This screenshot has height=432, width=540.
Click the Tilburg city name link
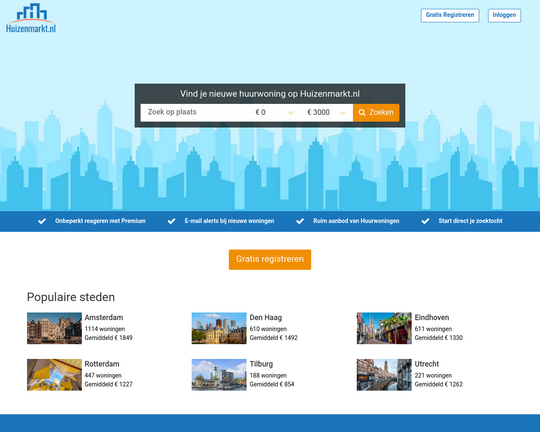pos(261,364)
